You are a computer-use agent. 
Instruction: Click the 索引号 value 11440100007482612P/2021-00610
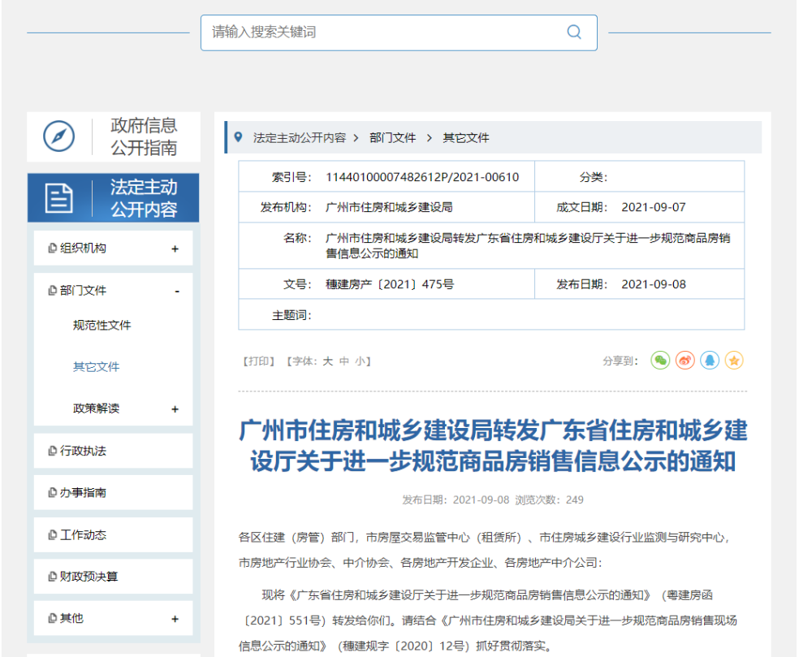[x=422, y=177]
